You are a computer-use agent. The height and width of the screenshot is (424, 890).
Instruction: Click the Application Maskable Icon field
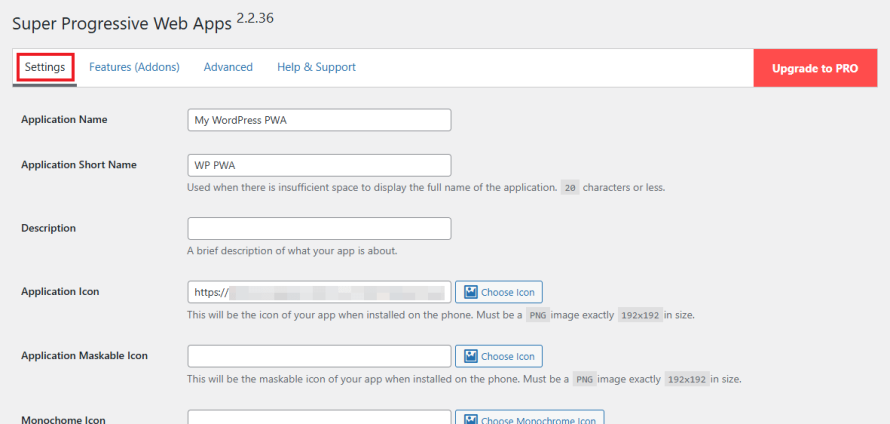click(320, 356)
